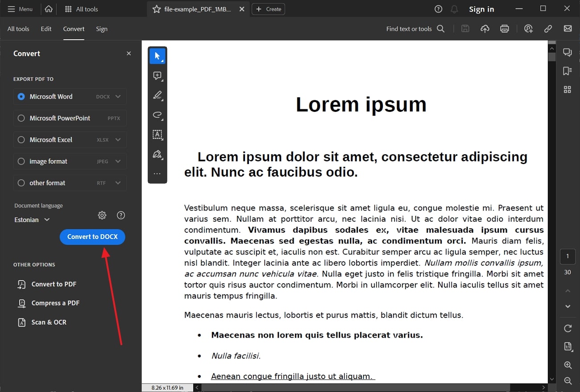Image resolution: width=580 pixels, height=392 pixels.
Task: Show the page thumbnails panel
Action: tap(568, 89)
